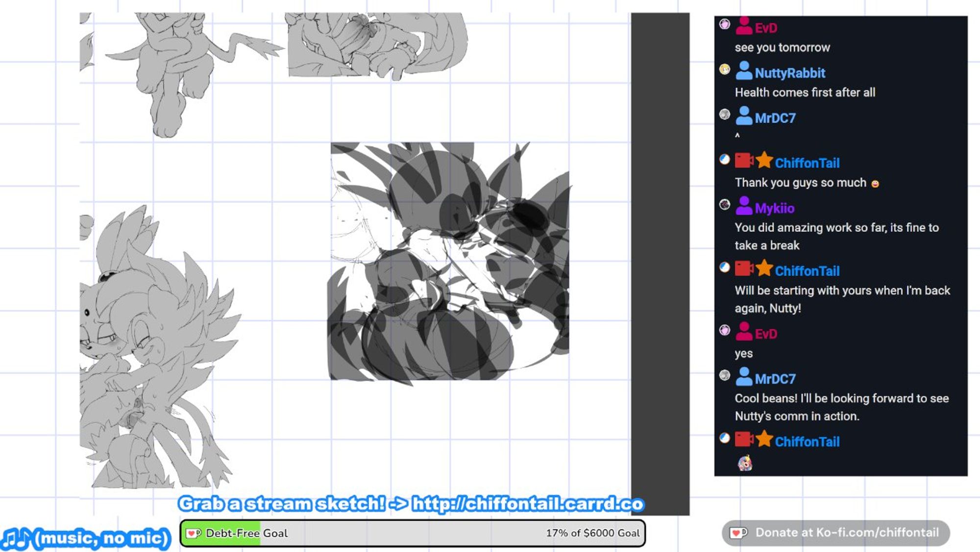The image size is (980, 552).
Task: Click the ChiffonTail username above "Thank you guys so much"
Action: pos(807,163)
